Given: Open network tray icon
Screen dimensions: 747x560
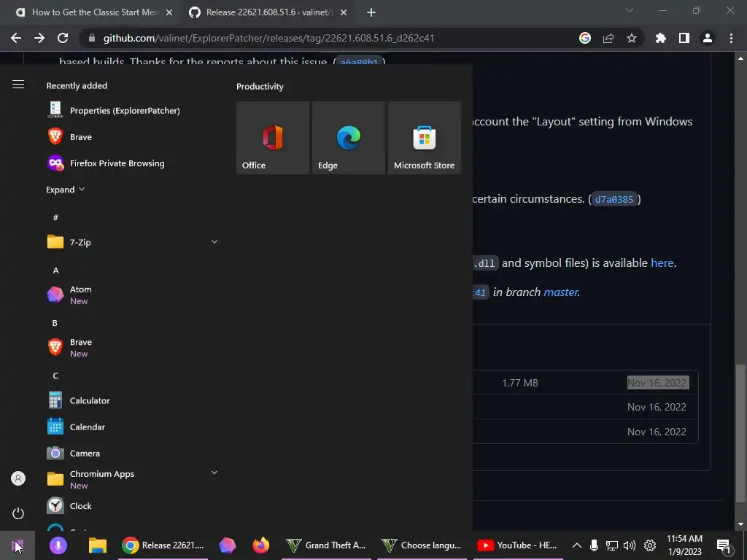Looking at the screenshot, I should 612,545.
